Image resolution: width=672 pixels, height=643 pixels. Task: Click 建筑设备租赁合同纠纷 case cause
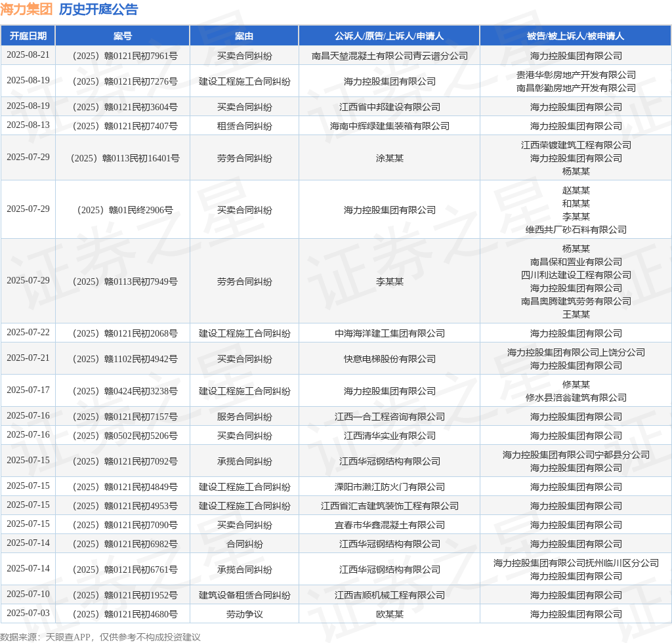(x=244, y=596)
